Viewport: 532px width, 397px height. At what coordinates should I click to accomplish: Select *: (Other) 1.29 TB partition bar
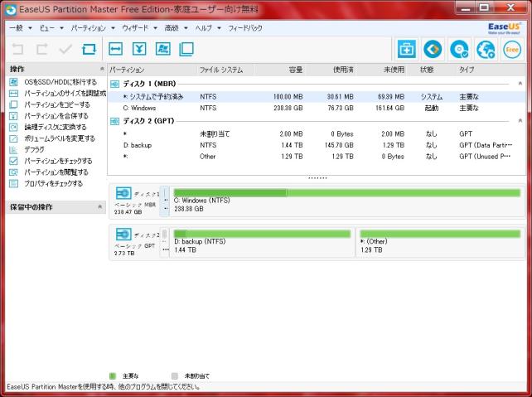click(440, 234)
